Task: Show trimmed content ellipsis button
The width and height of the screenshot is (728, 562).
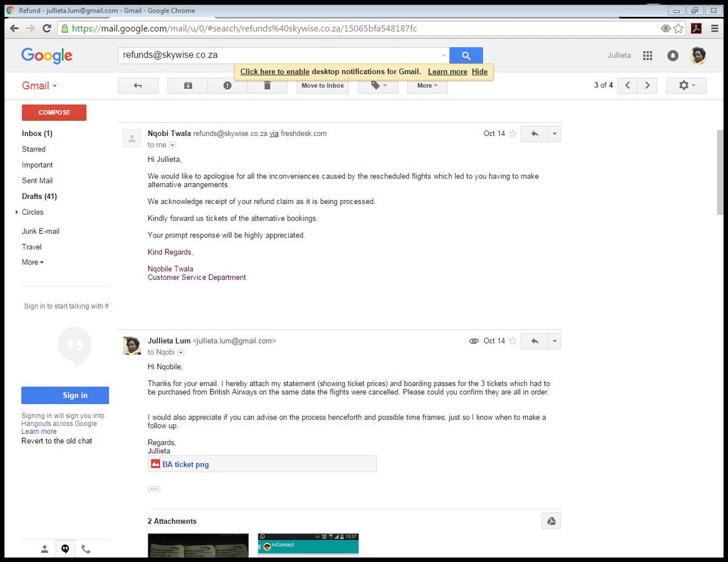Action: 154,489
